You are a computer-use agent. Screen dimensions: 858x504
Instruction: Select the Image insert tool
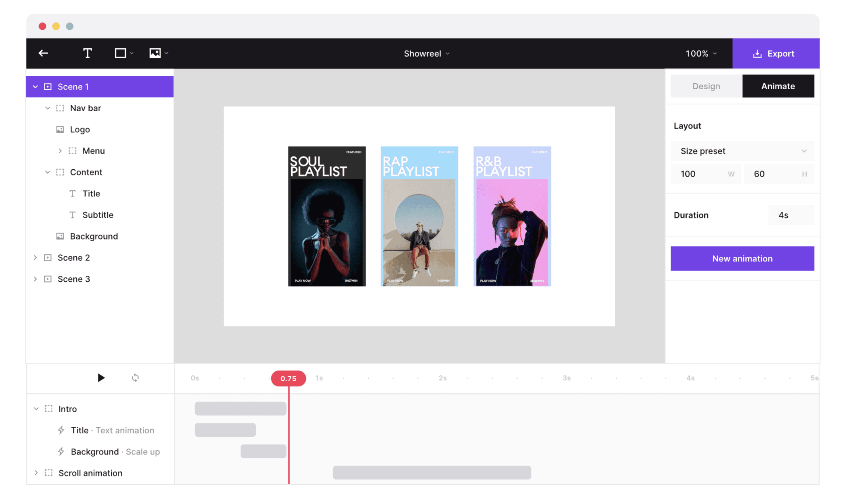coord(155,53)
